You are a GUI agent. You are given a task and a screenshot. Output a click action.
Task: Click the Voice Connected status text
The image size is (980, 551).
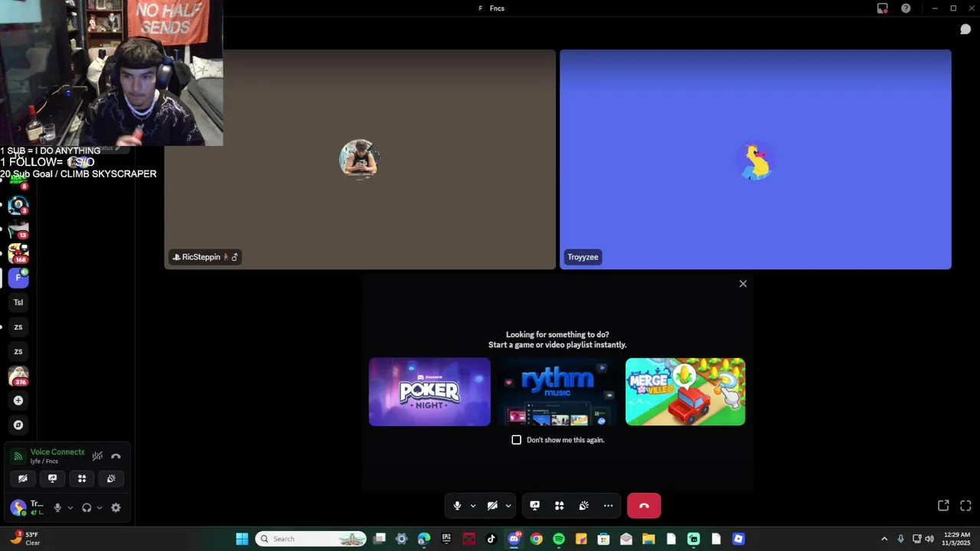click(x=57, y=452)
